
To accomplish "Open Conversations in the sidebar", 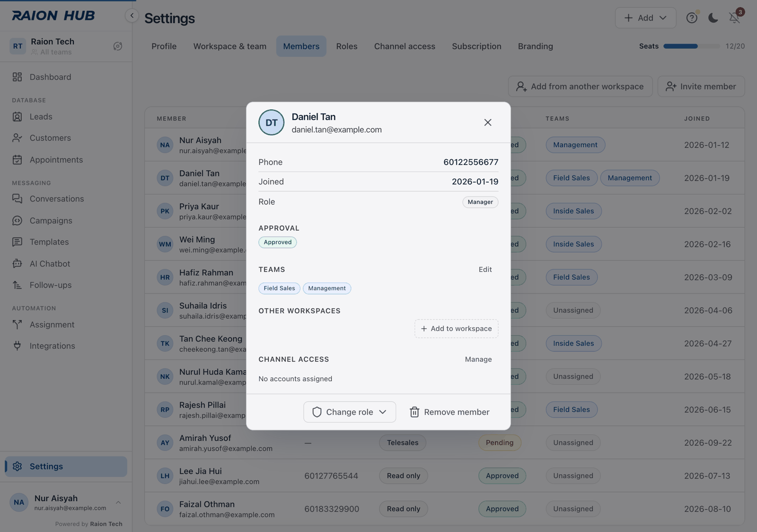I will tap(66, 199).
